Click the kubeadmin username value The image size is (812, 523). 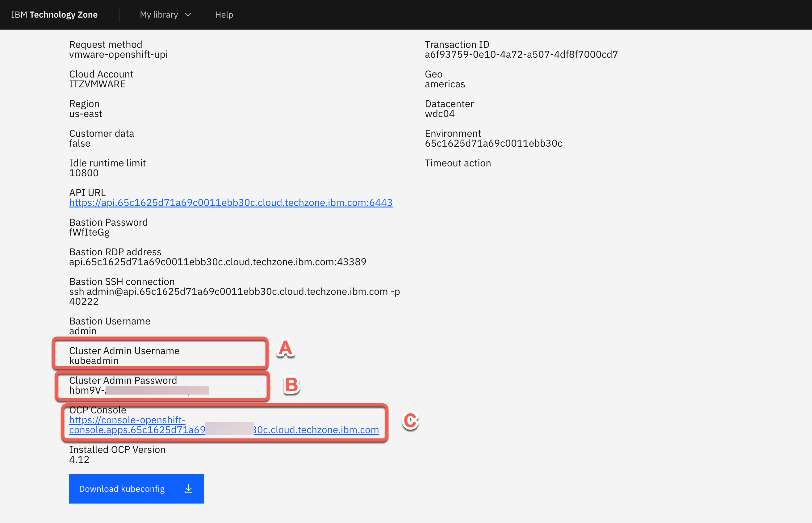point(94,361)
